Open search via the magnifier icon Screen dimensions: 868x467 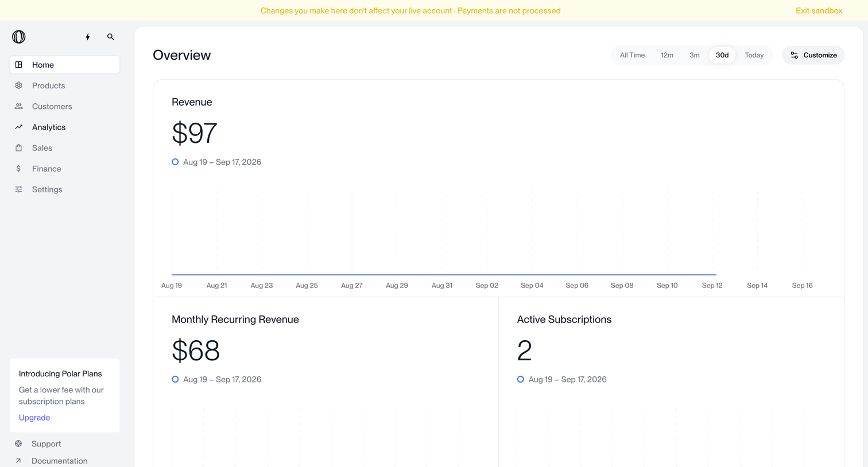click(x=111, y=37)
